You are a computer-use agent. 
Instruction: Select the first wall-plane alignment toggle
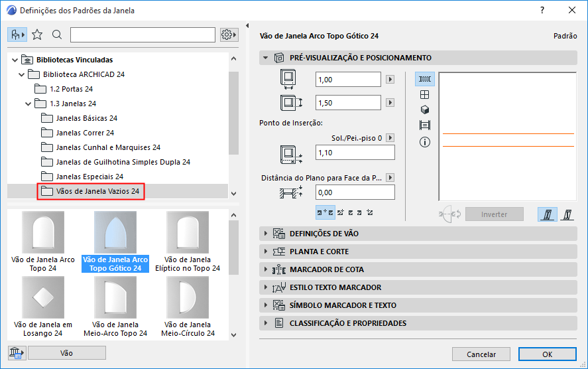[547, 214]
